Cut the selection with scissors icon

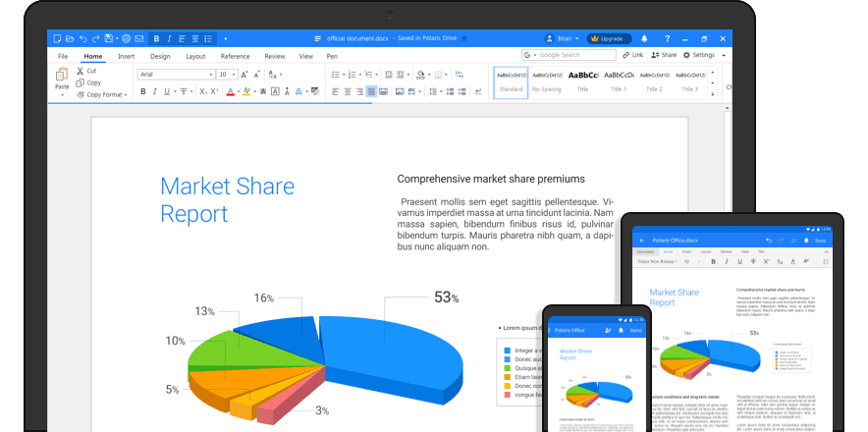point(81,71)
